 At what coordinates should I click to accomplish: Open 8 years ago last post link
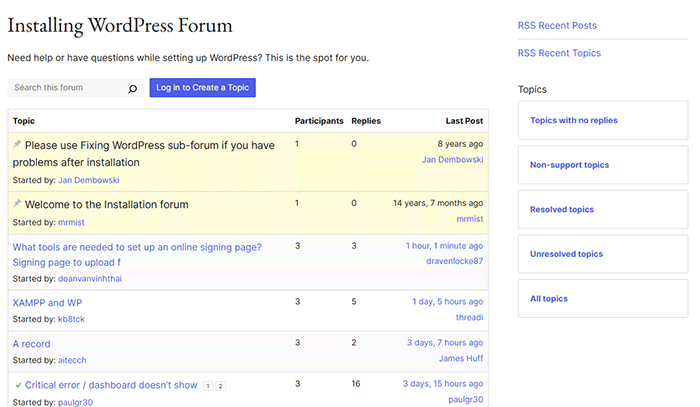460,144
